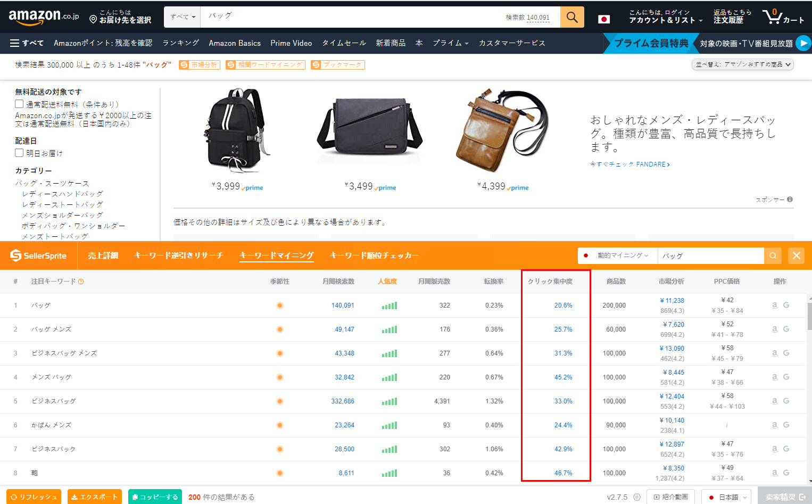Open the 並べ替え sort dropdown

pos(742,64)
